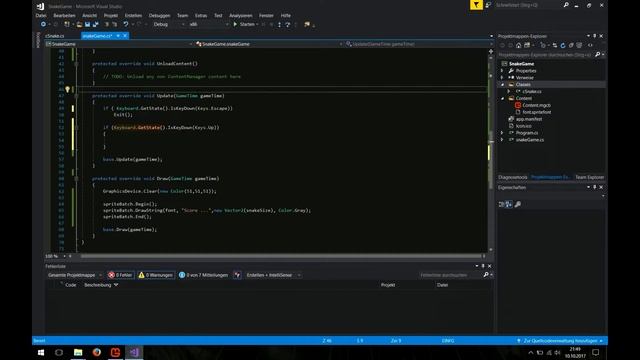This screenshot has height=360, width=640.
Task: Click the Open file toolbar icon
Action: point(79,24)
